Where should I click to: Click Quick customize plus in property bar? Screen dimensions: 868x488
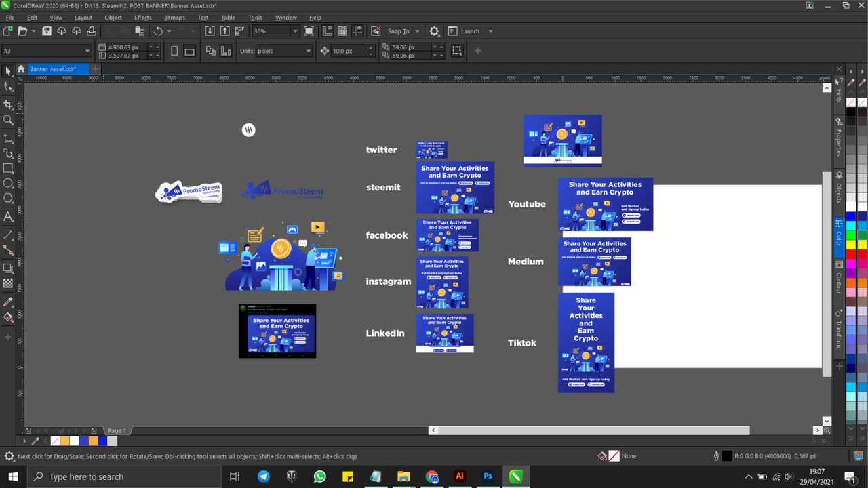478,51
